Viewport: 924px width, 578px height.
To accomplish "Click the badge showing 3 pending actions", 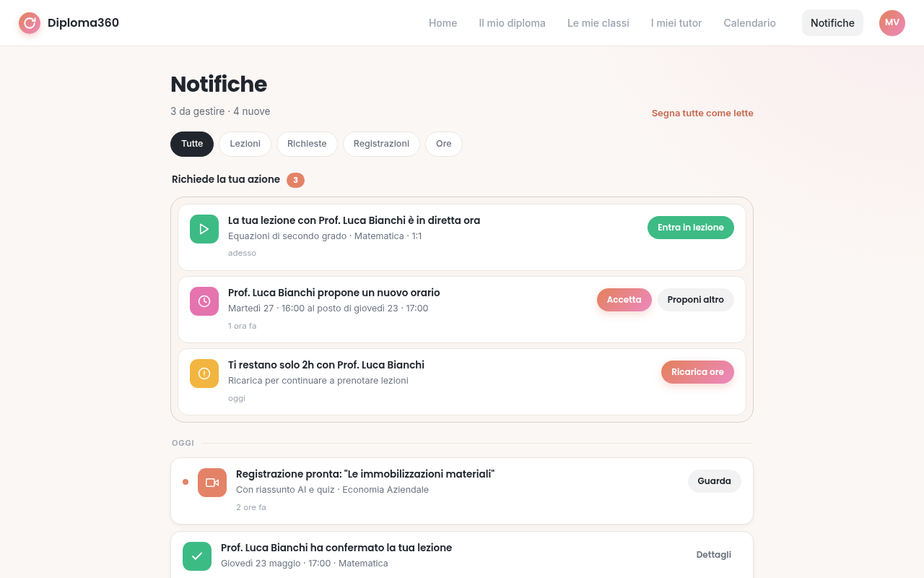I will tap(295, 180).
